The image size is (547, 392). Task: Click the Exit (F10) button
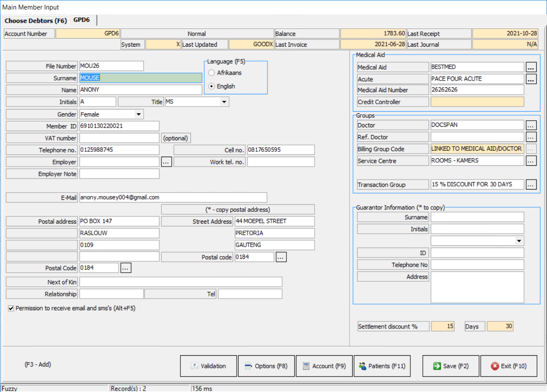point(508,366)
